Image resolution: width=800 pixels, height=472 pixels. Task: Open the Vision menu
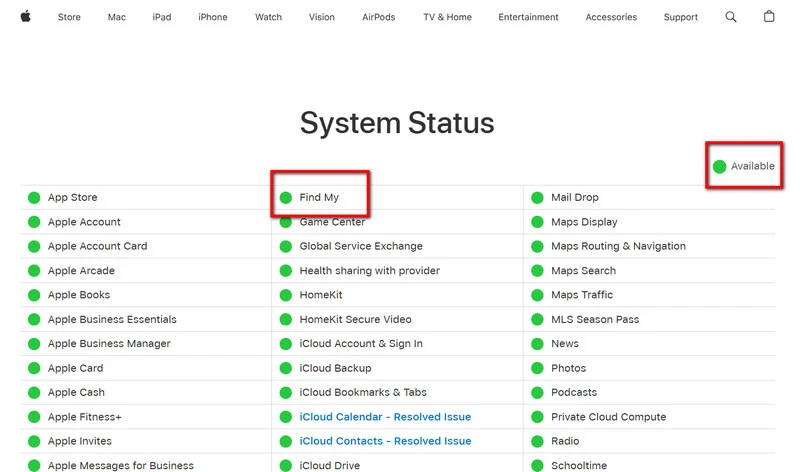coord(321,17)
